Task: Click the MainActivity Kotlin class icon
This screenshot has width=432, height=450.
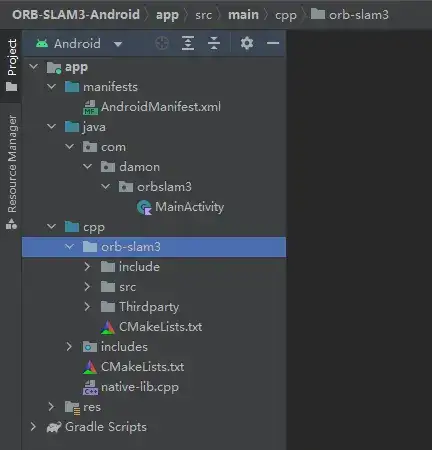Action: (144, 207)
